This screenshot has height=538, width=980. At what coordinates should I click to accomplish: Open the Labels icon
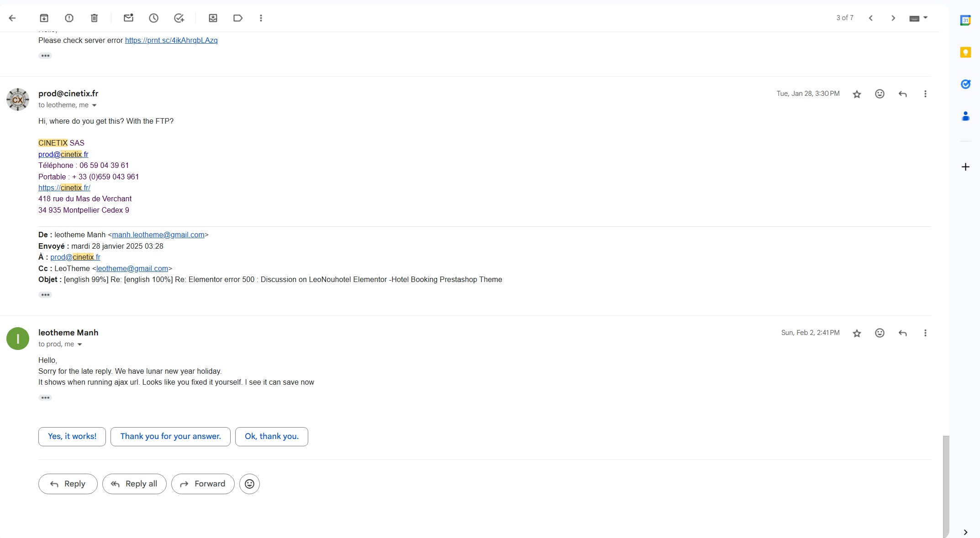point(237,18)
